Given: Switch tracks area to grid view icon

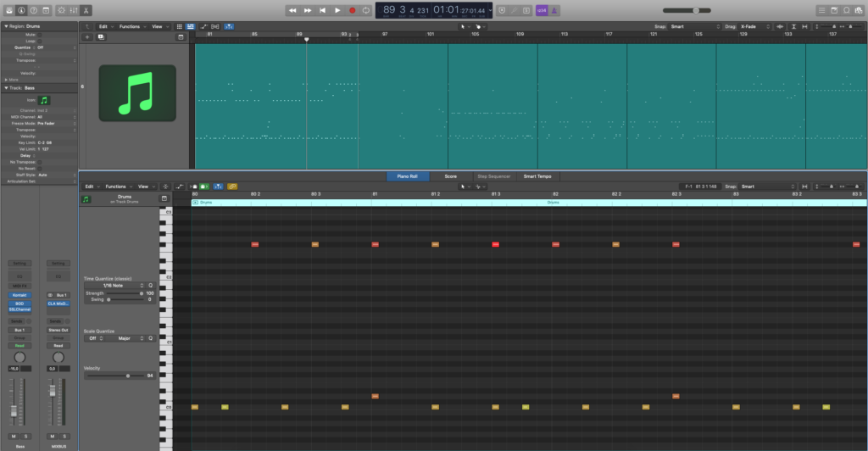Looking at the screenshot, I should click(x=180, y=26).
